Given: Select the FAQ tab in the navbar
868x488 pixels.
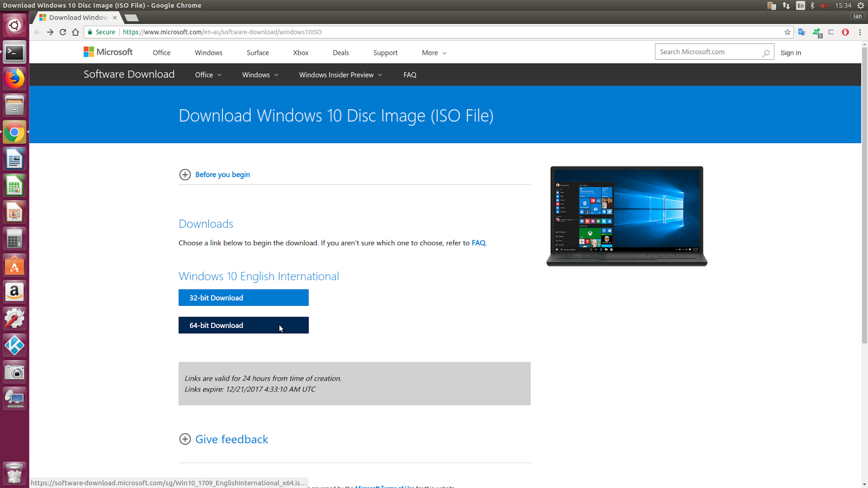Looking at the screenshot, I should [410, 75].
